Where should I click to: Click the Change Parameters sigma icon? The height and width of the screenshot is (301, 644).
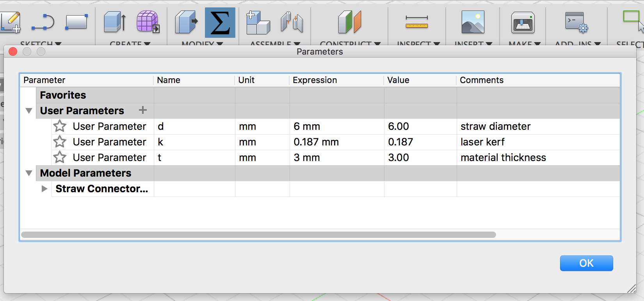point(220,23)
